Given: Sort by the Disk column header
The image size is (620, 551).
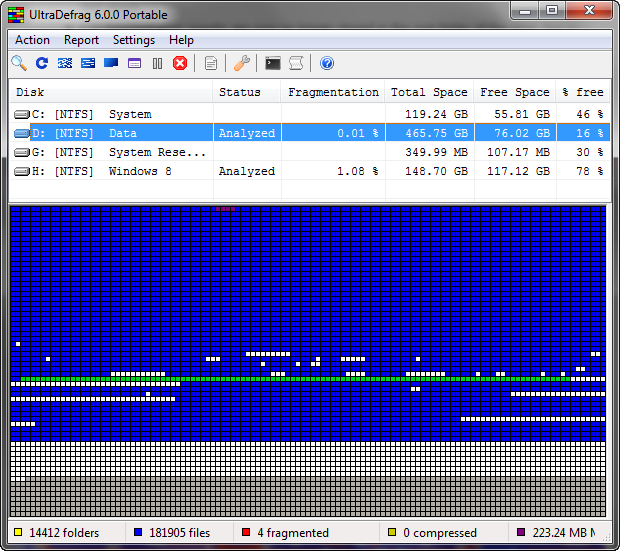Looking at the screenshot, I should (111, 92).
